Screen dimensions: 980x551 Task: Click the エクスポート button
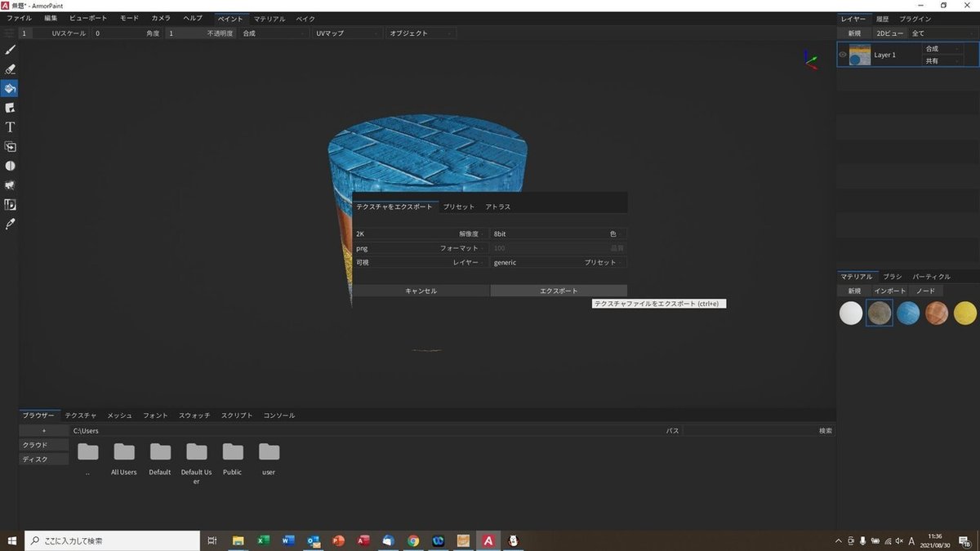pos(559,291)
